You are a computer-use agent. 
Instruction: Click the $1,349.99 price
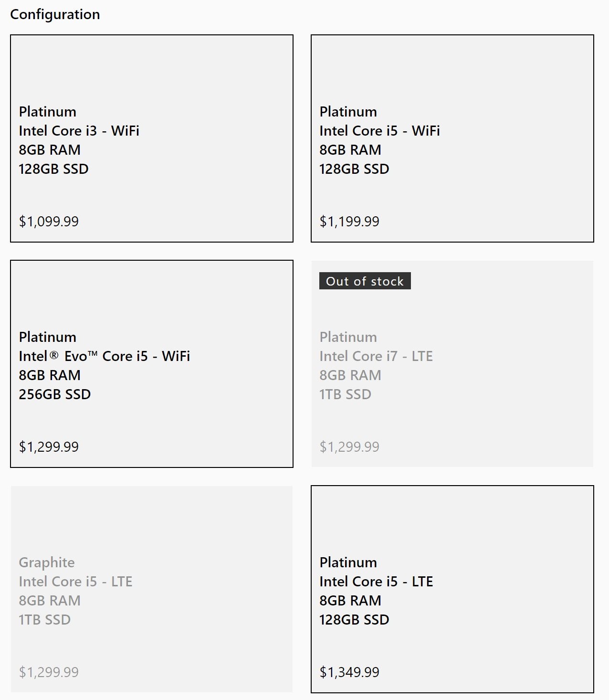349,672
